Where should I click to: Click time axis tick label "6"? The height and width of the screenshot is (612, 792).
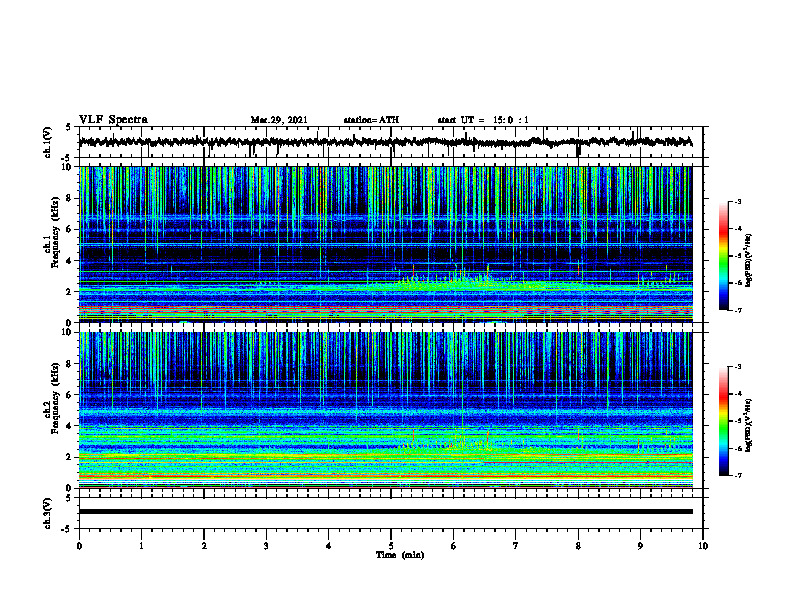click(x=454, y=546)
